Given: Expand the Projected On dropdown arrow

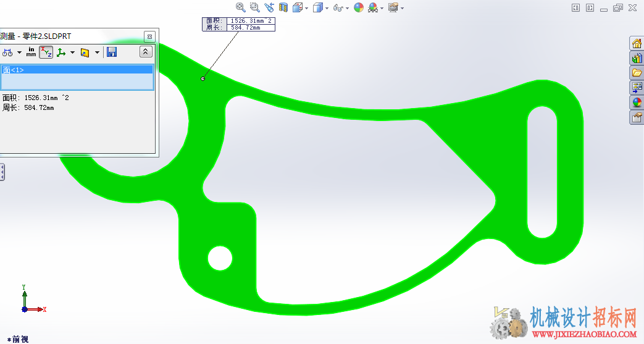Looking at the screenshot, I should pyautogui.click(x=98, y=52).
